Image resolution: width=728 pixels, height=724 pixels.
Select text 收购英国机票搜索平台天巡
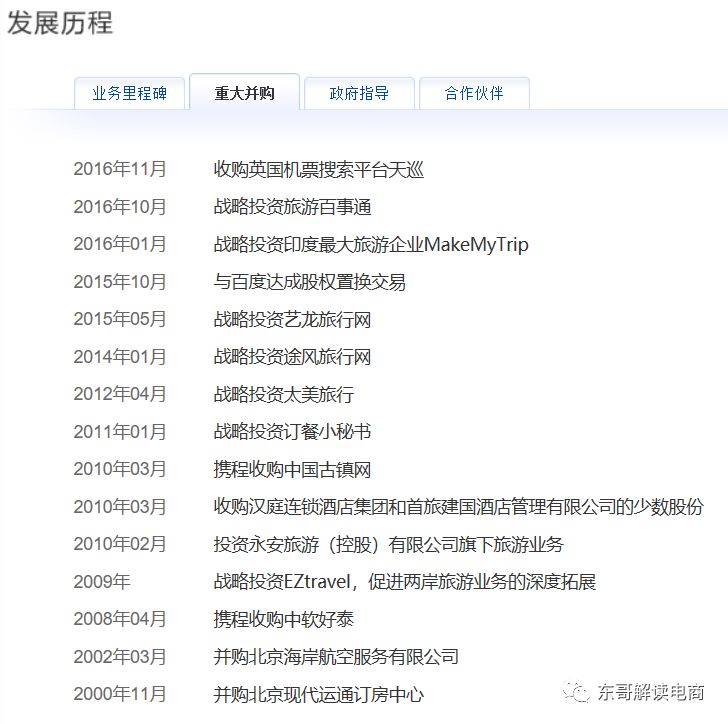[x=318, y=170]
